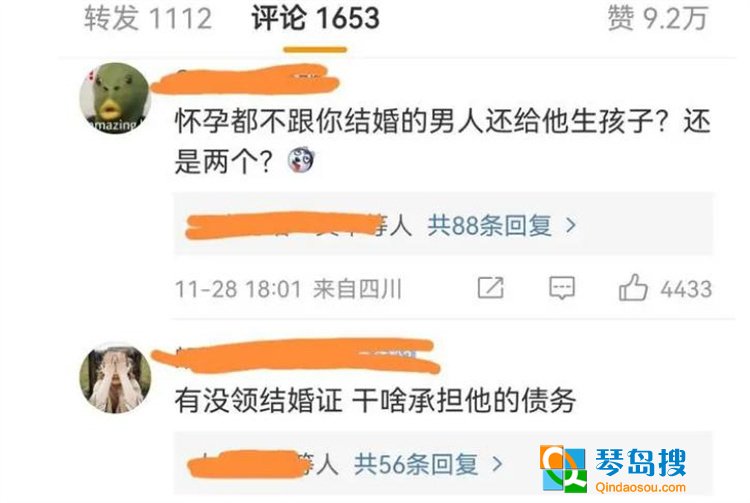The width and height of the screenshot is (750, 503).
Task: Like the first comment with thumbs-up icon
Action: coord(633,287)
